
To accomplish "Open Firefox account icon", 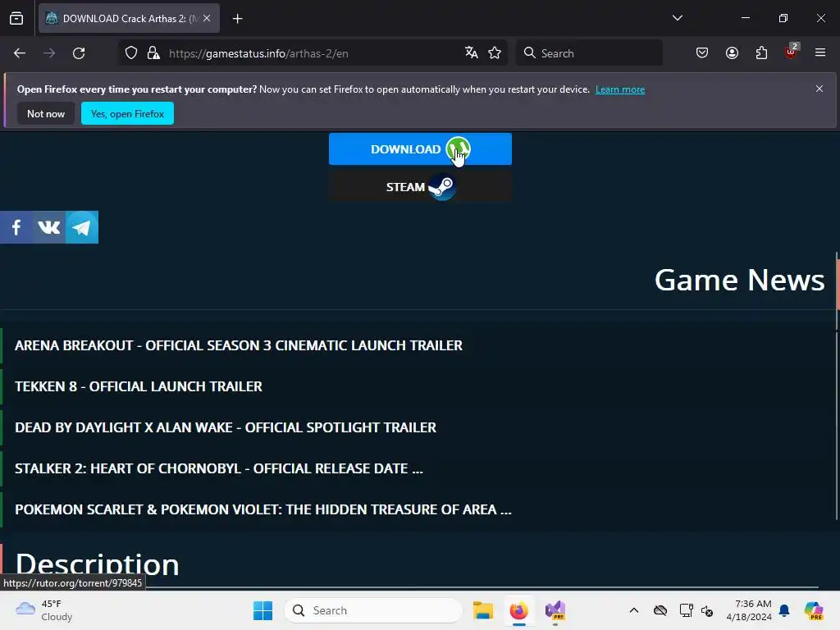I will [732, 52].
